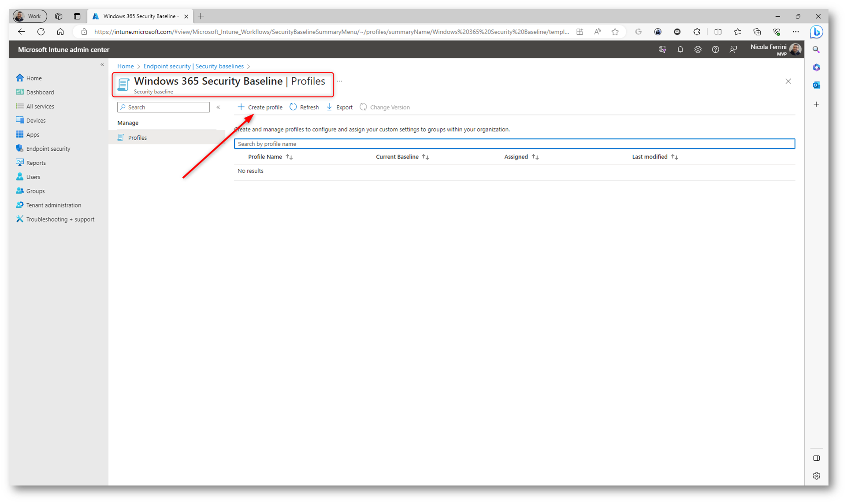Open Outlook icon in Edge sidebar

point(817,85)
